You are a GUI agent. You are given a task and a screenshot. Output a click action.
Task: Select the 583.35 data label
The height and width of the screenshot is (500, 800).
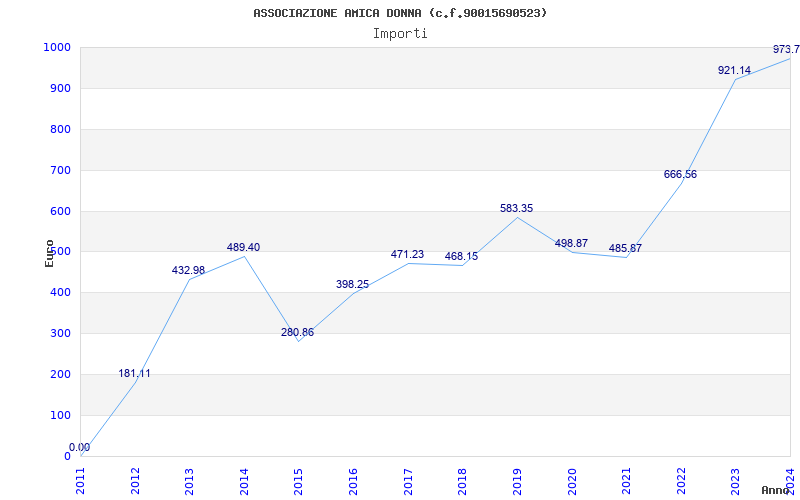coord(516,208)
